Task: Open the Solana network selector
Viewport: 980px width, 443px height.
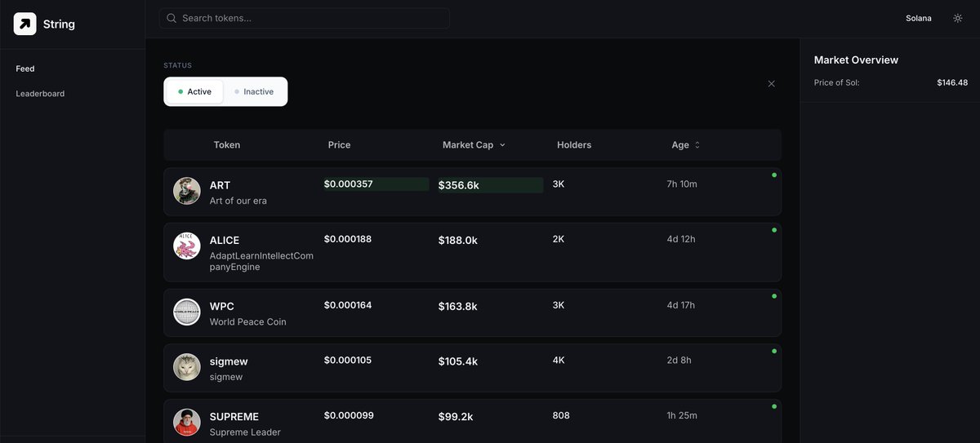Action: coord(919,18)
